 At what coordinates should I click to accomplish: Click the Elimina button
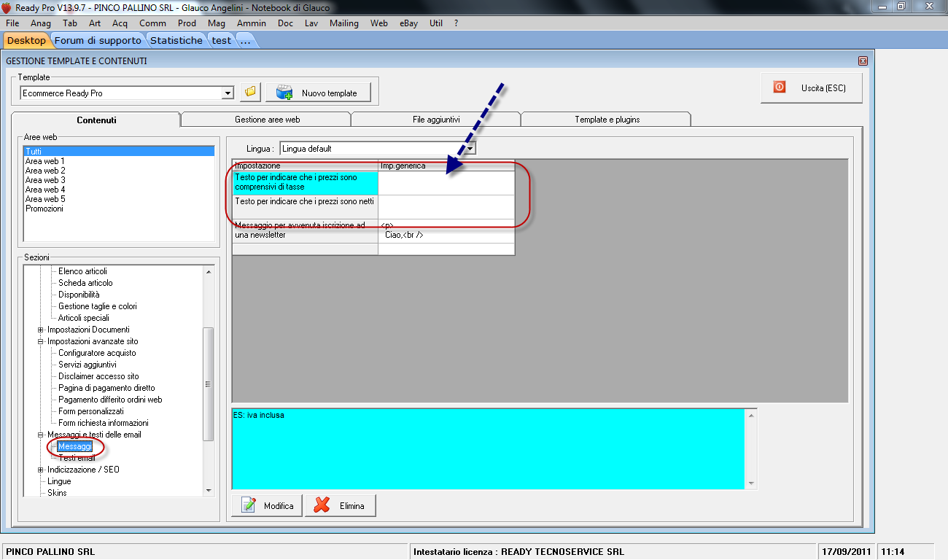pyautogui.click(x=341, y=506)
